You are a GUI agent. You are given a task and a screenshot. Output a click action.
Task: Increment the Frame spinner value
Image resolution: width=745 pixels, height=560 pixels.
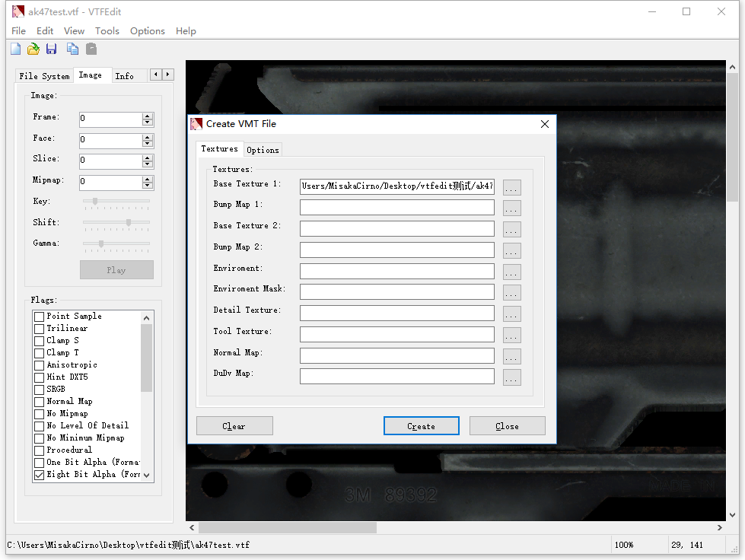coord(148,116)
